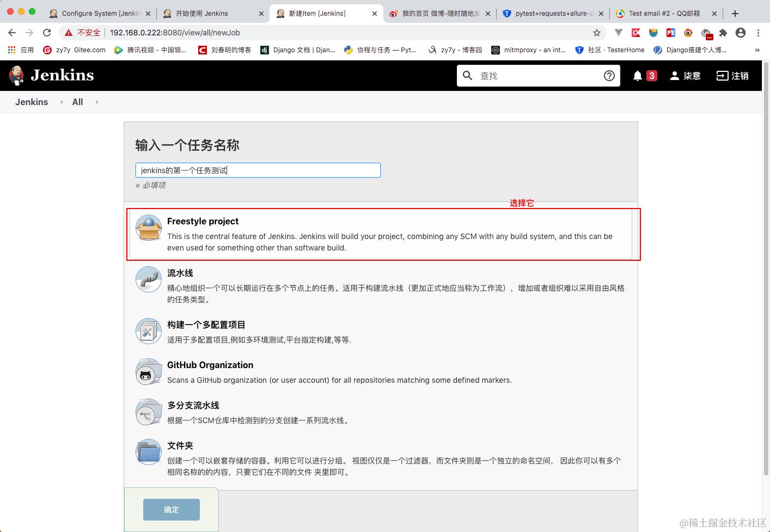Viewport: 770px width, 532px height.
Task: Choose the 构建一个多配置项目 title
Action: pyautogui.click(x=206, y=325)
